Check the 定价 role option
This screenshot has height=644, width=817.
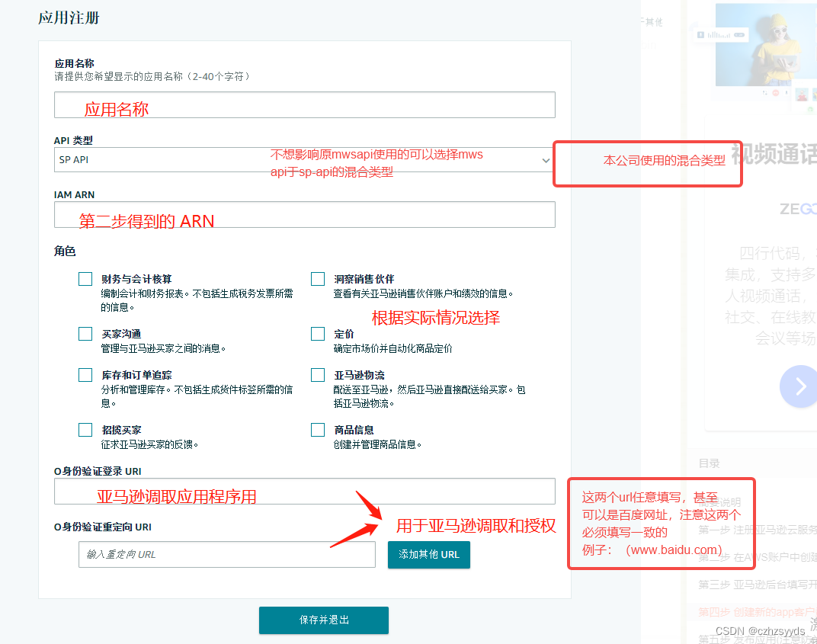[317, 333]
